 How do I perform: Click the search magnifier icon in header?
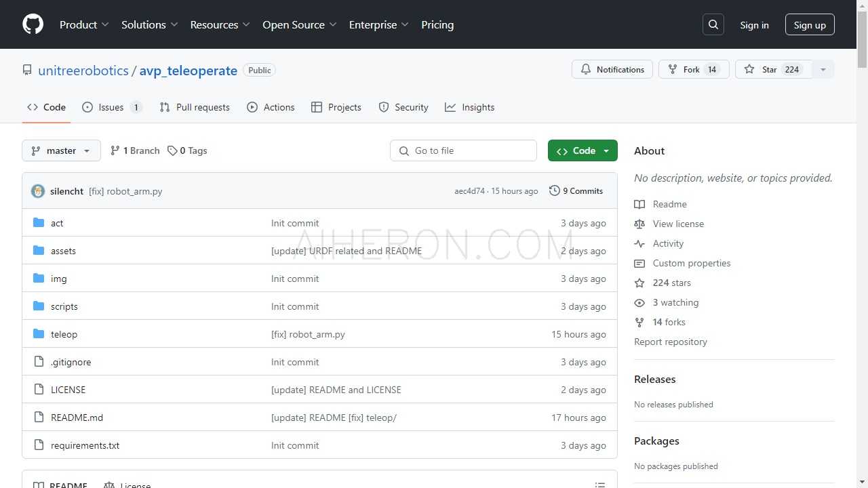pyautogui.click(x=713, y=24)
